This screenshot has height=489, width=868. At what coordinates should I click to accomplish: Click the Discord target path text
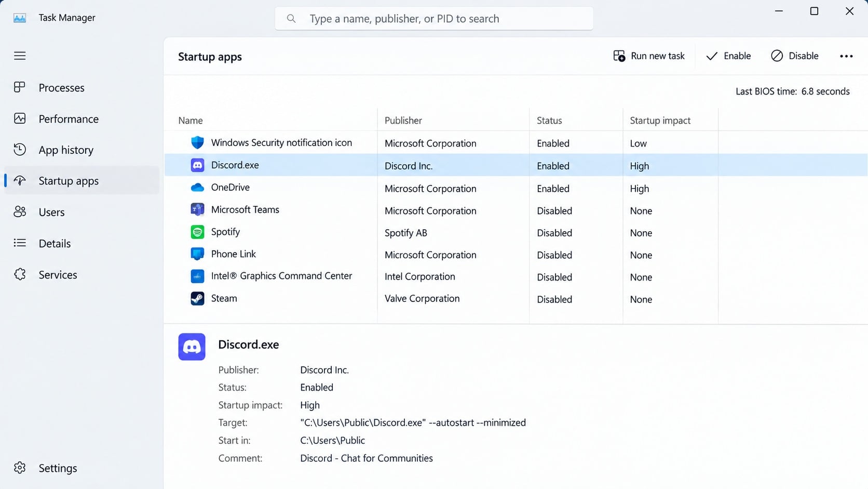(x=413, y=422)
